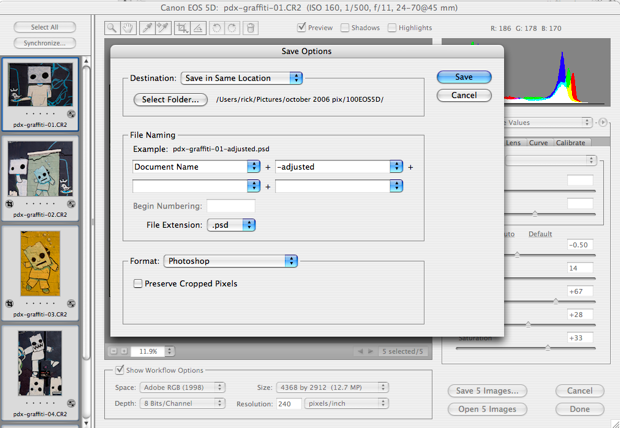The image size is (620, 428).
Task: Check Preserve Cropped Pixels
Action: click(x=138, y=283)
